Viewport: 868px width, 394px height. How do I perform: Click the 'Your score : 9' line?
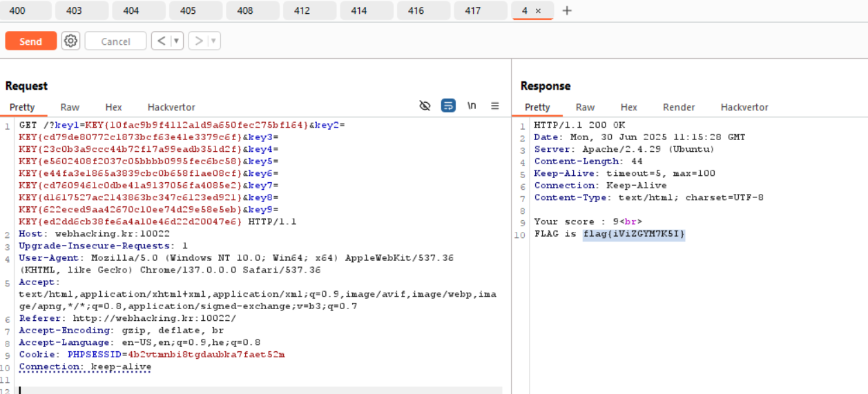588,221
